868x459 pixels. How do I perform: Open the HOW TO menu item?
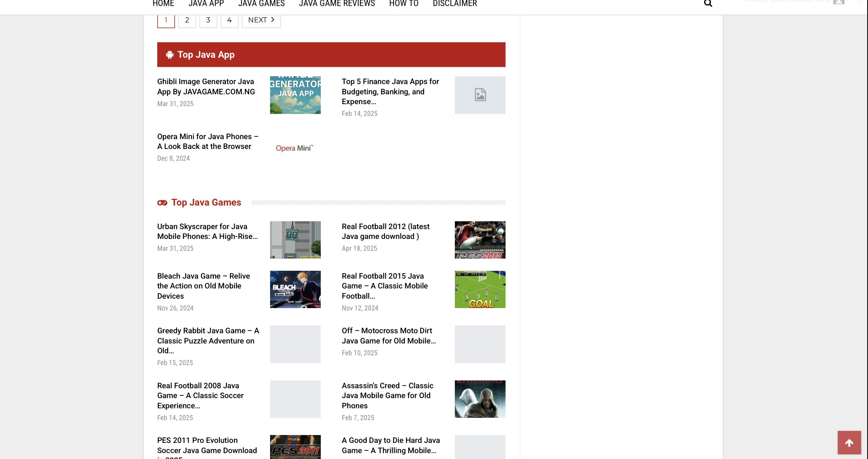tap(404, 4)
